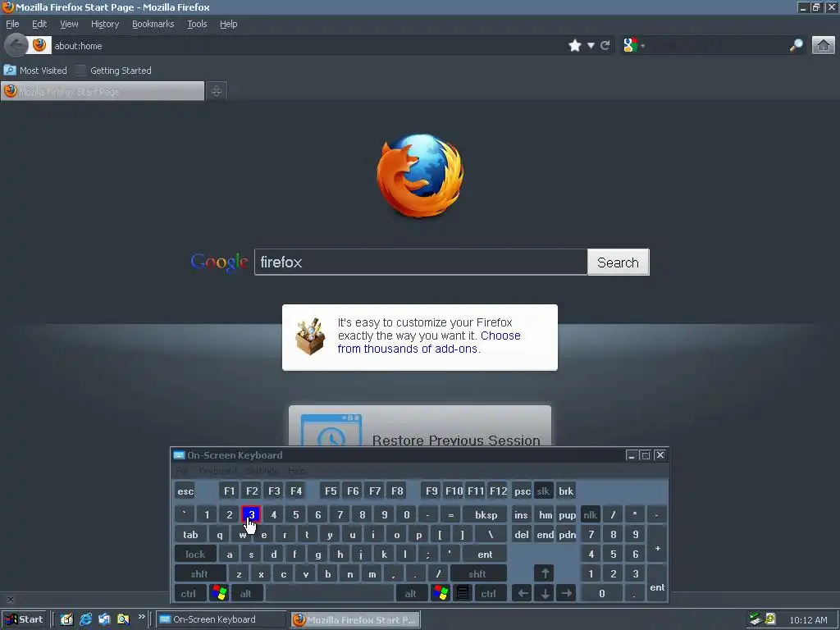Click the highlighted 3 key in number row
The height and width of the screenshot is (630, 840).
coord(251,515)
